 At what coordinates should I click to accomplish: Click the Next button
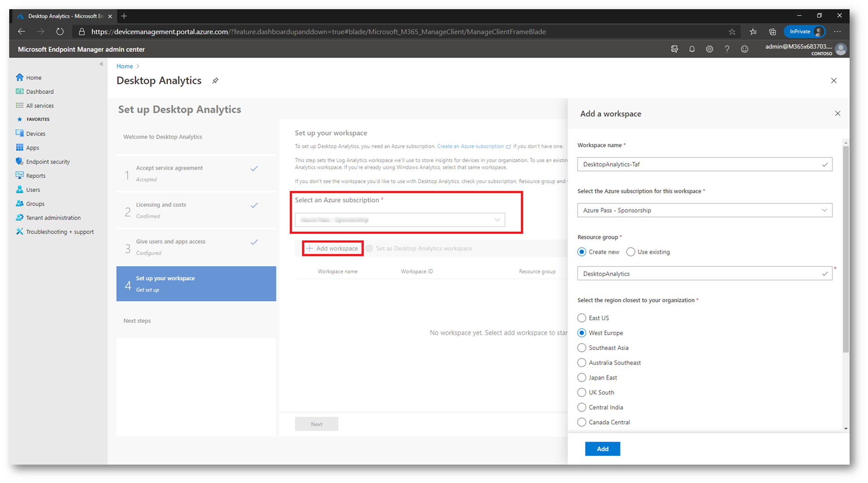[316, 424]
